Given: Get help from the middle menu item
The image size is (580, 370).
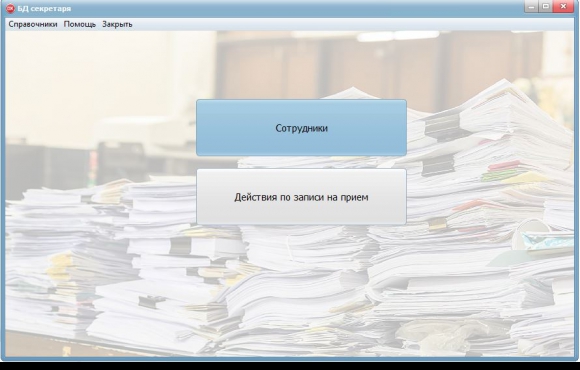Looking at the screenshot, I should pyautogui.click(x=80, y=24).
